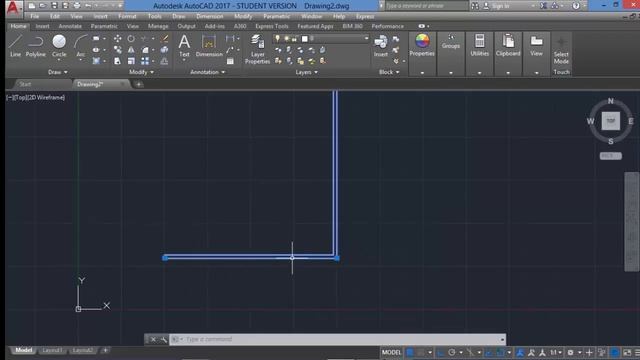Expand the Modify panel
The height and width of the screenshot is (360, 640).
pyautogui.click(x=141, y=72)
